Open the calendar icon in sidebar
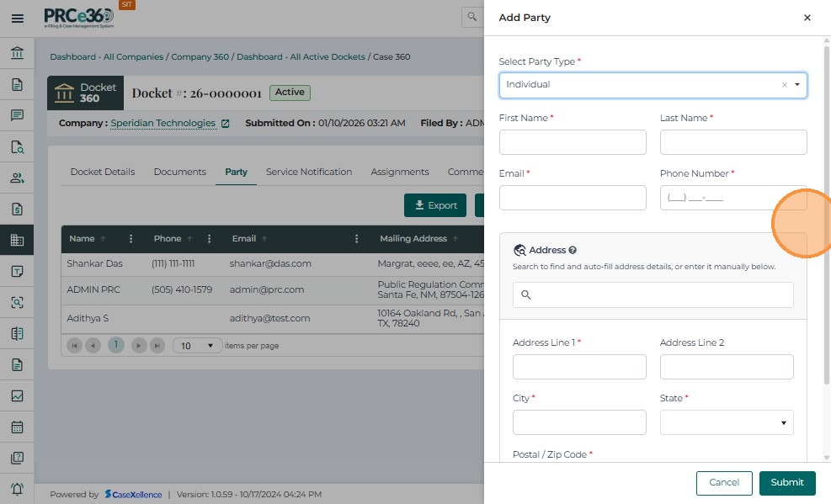831x504 pixels. pyautogui.click(x=17, y=427)
